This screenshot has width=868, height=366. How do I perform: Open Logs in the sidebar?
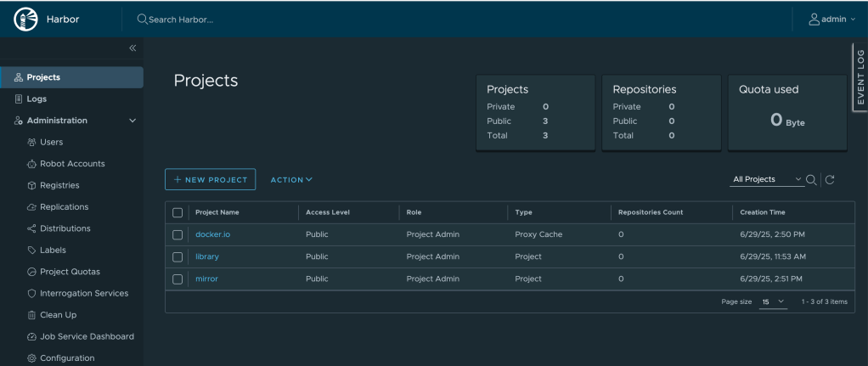pyautogui.click(x=37, y=99)
